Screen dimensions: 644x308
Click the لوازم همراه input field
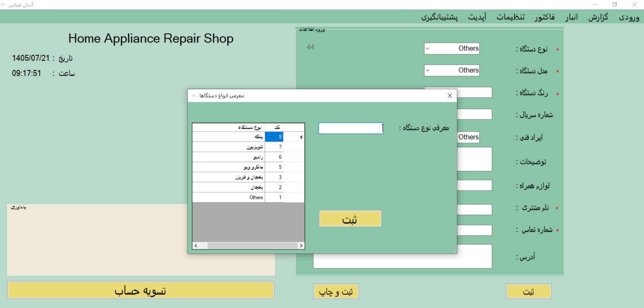click(474, 185)
